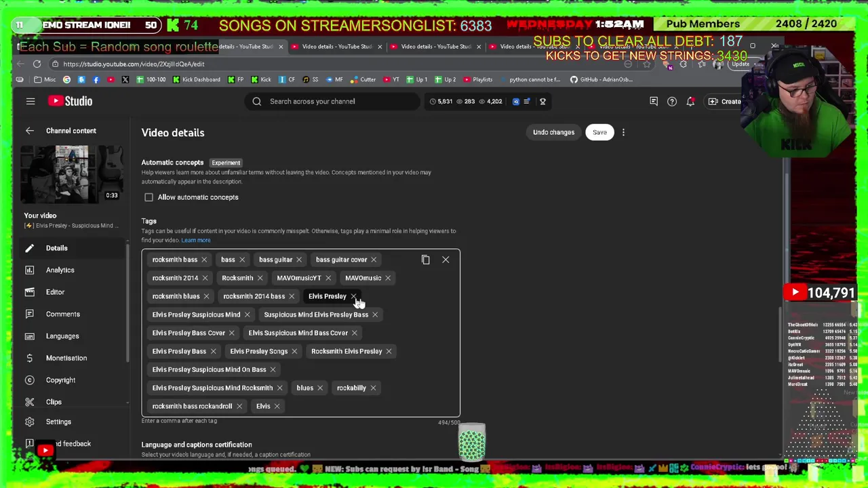Open Editor in the sidebar
The width and height of the screenshot is (868, 488).
[x=71, y=292]
